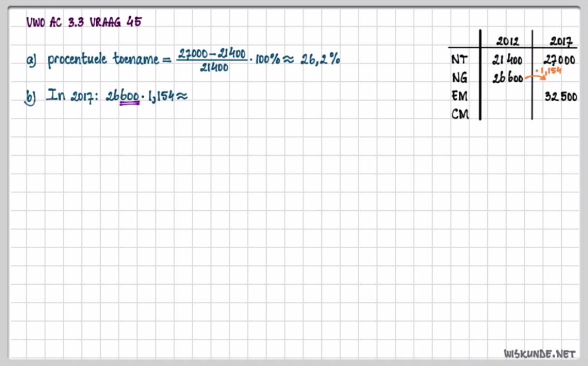Select the 'EM' row label

pyautogui.click(x=459, y=96)
